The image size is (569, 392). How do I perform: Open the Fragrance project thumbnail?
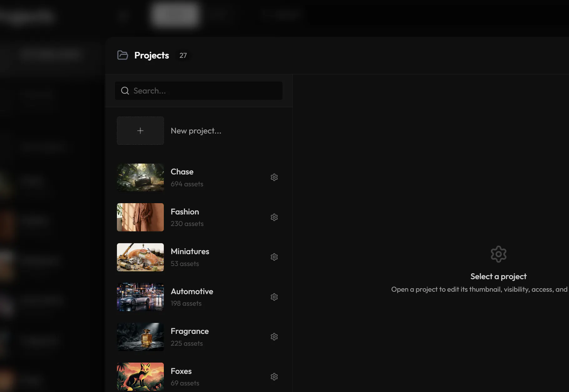[140, 337]
